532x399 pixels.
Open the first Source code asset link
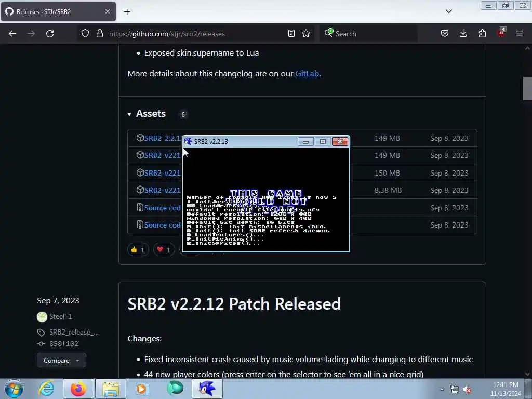pos(162,208)
